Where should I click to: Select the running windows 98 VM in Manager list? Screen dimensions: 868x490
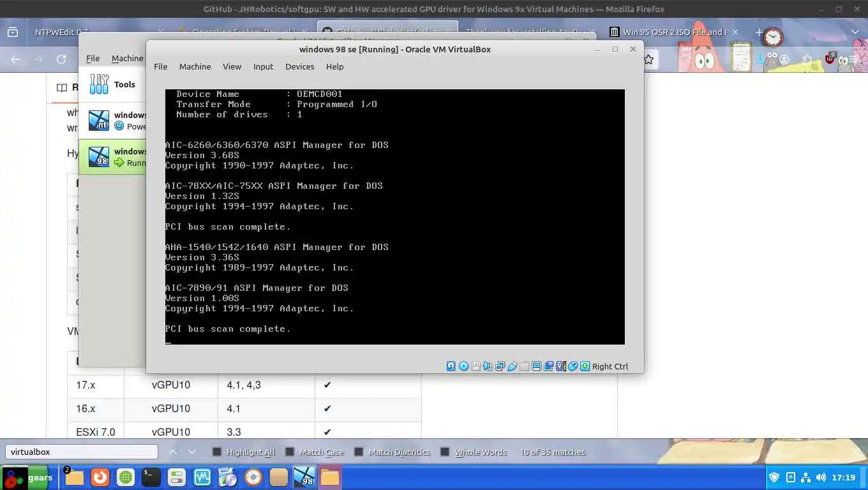pyautogui.click(x=112, y=156)
